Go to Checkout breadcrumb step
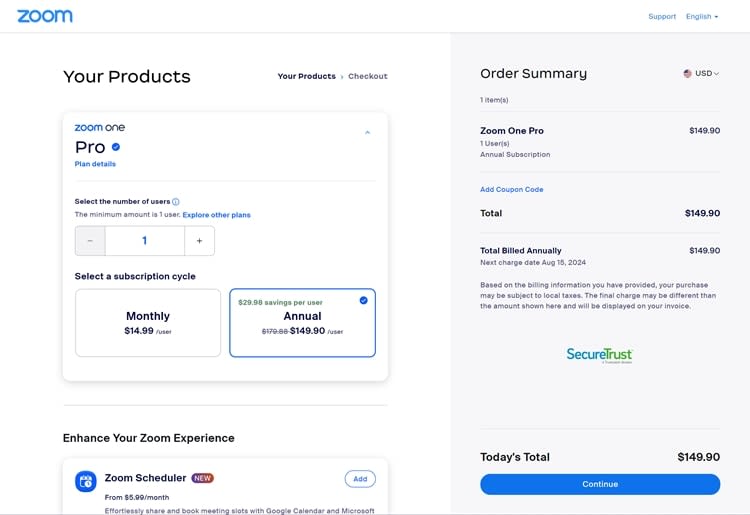The width and height of the screenshot is (750, 515). 368,77
